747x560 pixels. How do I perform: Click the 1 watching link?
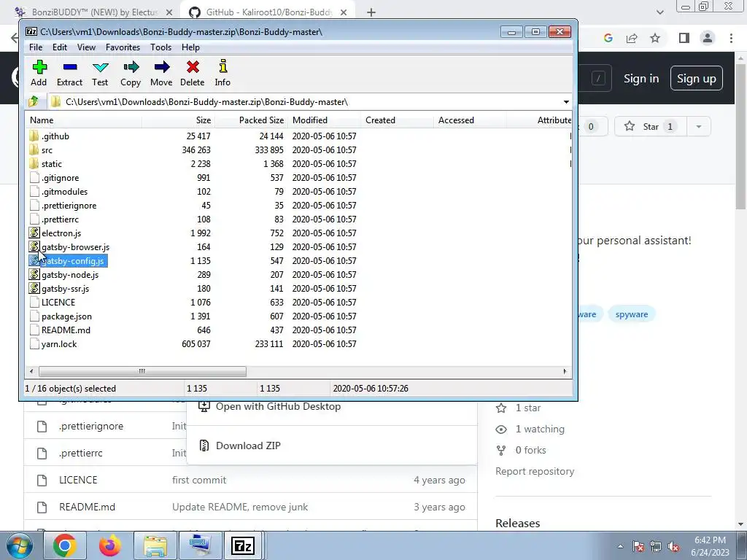coord(540,429)
